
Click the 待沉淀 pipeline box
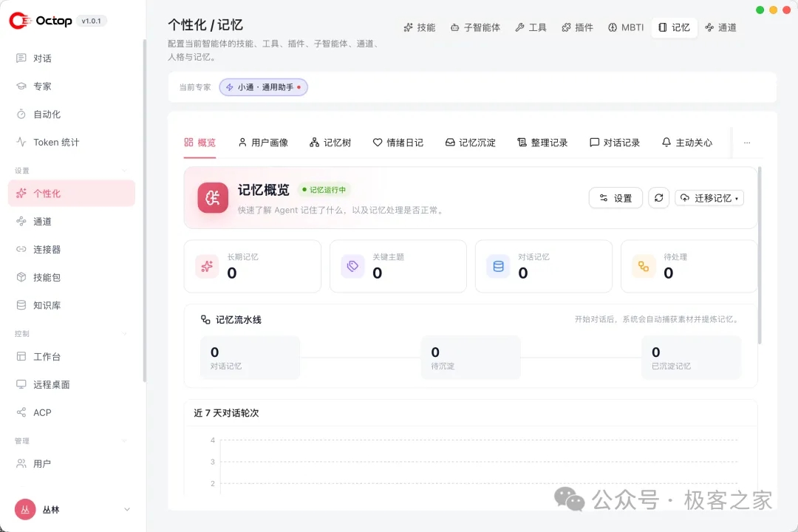(471, 358)
